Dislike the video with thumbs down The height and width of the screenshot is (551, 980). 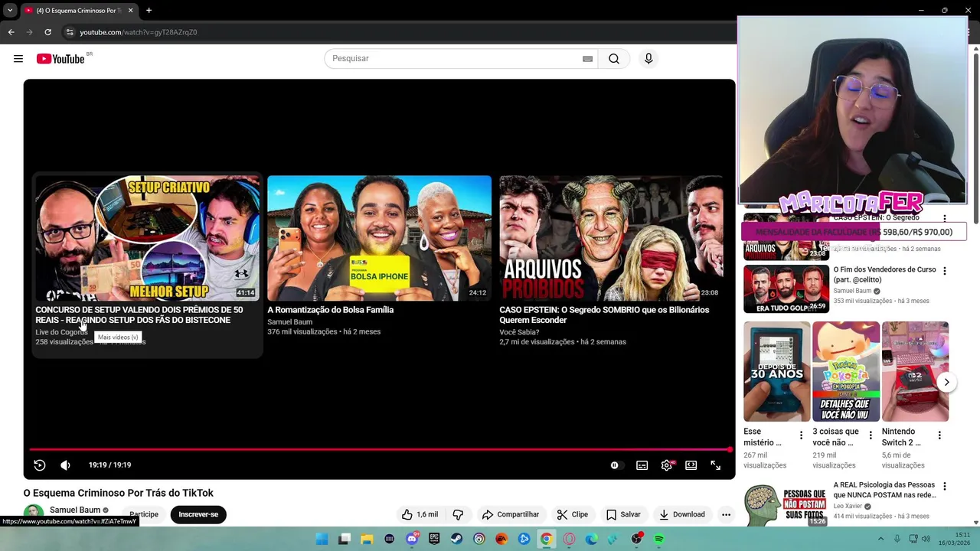click(458, 514)
